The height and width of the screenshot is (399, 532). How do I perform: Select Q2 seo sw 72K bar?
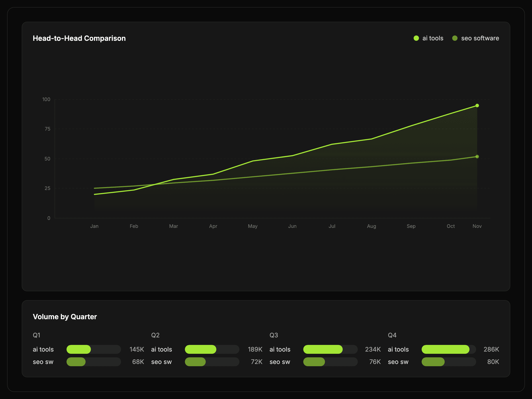coord(195,362)
